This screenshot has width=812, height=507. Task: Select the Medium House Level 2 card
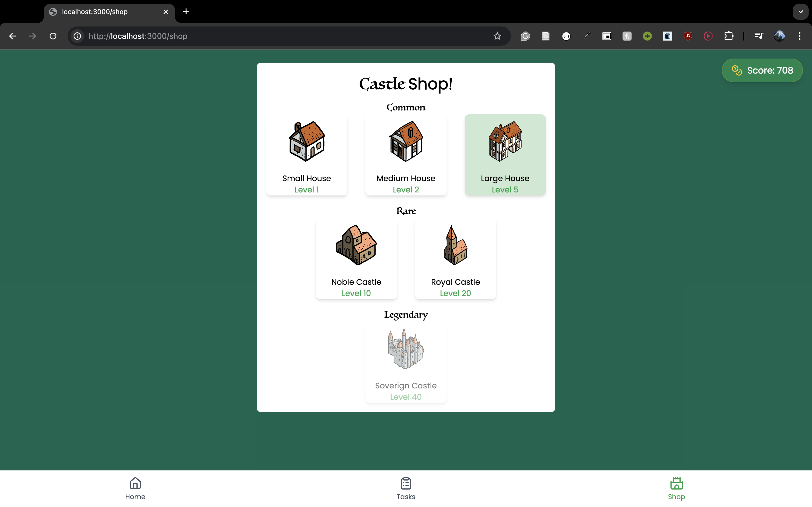pyautogui.click(x=406, y=155)
